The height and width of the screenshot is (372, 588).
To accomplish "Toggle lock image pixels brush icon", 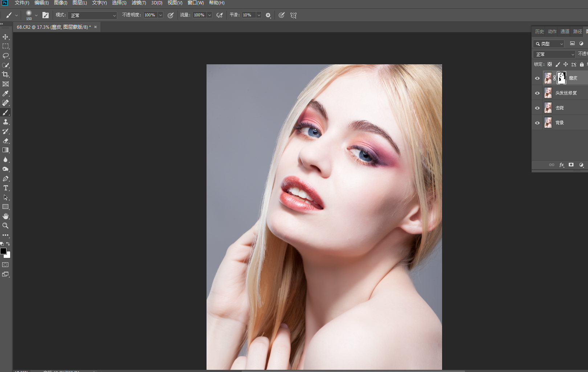I will point(558,64).
